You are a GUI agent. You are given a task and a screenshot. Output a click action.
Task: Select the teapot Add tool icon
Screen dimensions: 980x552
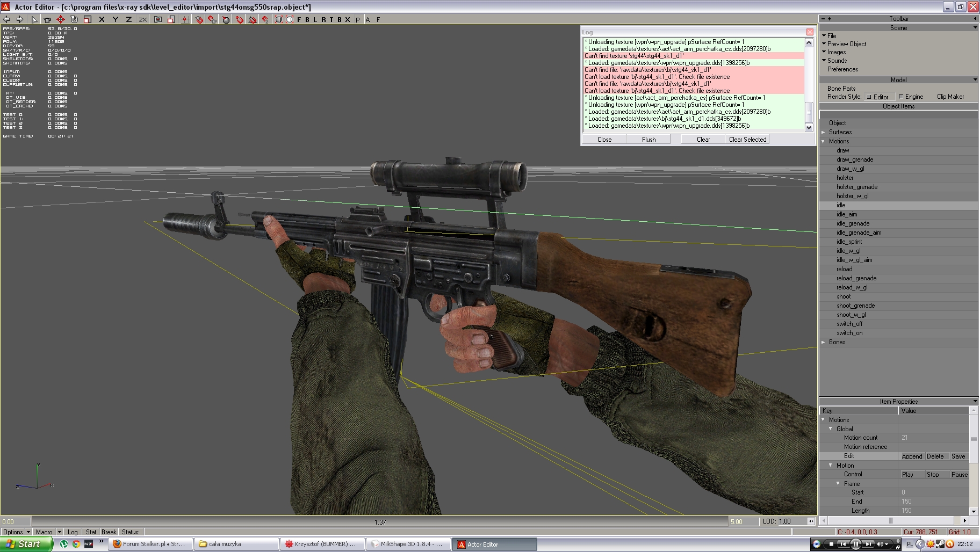47,19
